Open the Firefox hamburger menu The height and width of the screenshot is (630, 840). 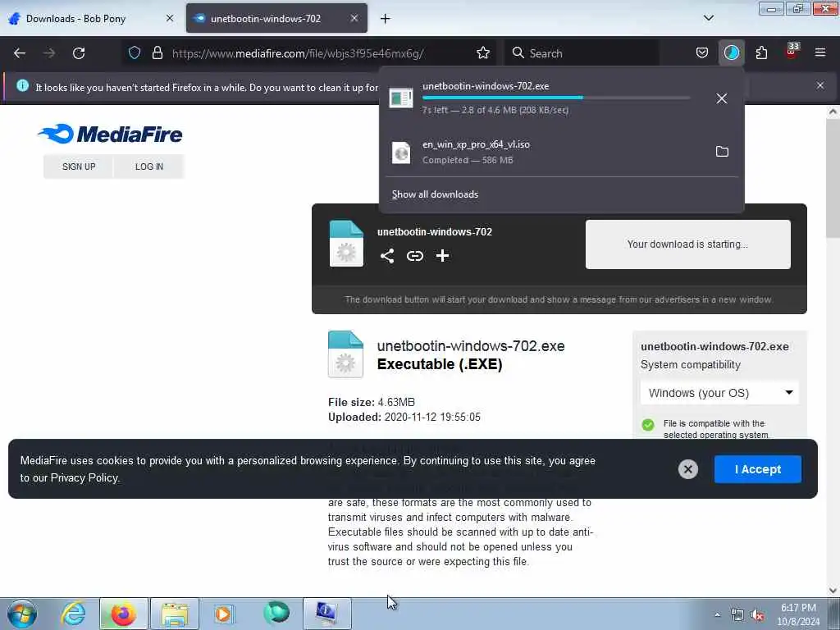tap(820, 53)
